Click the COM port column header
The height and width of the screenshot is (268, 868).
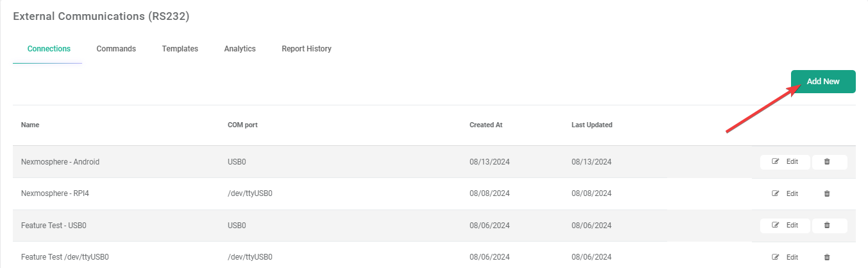point(243,125)
